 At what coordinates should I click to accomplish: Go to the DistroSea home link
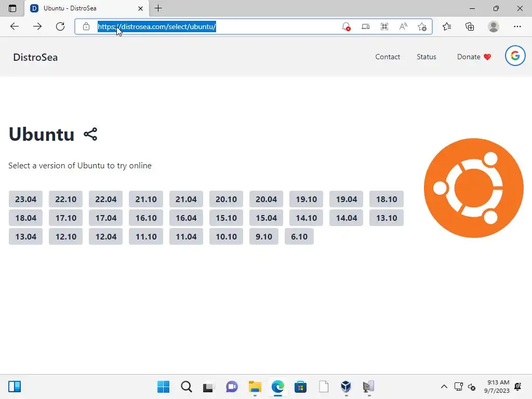(35, 57)
